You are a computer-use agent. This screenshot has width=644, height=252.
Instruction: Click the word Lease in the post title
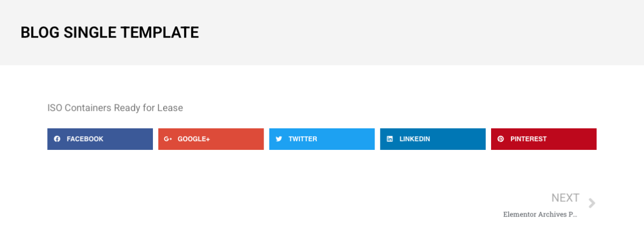(x=170, y=108)
